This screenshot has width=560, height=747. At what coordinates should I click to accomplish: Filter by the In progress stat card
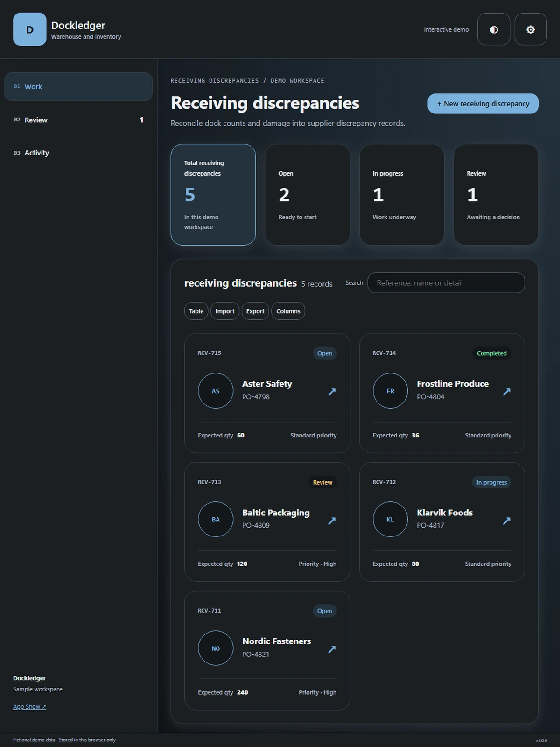tap(402, 195)
